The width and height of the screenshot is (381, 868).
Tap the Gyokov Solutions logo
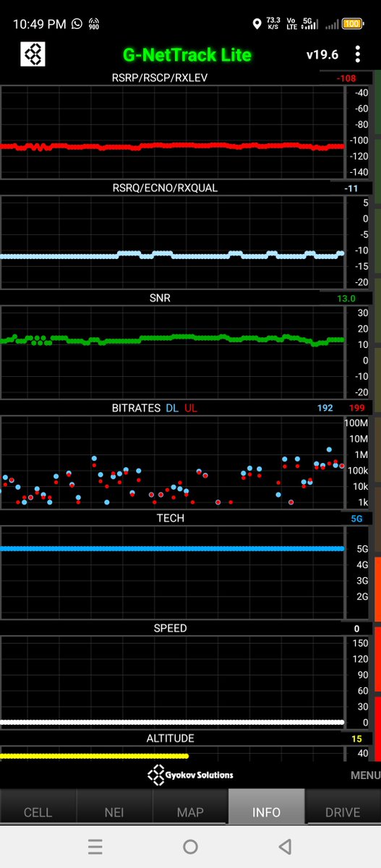190,775
